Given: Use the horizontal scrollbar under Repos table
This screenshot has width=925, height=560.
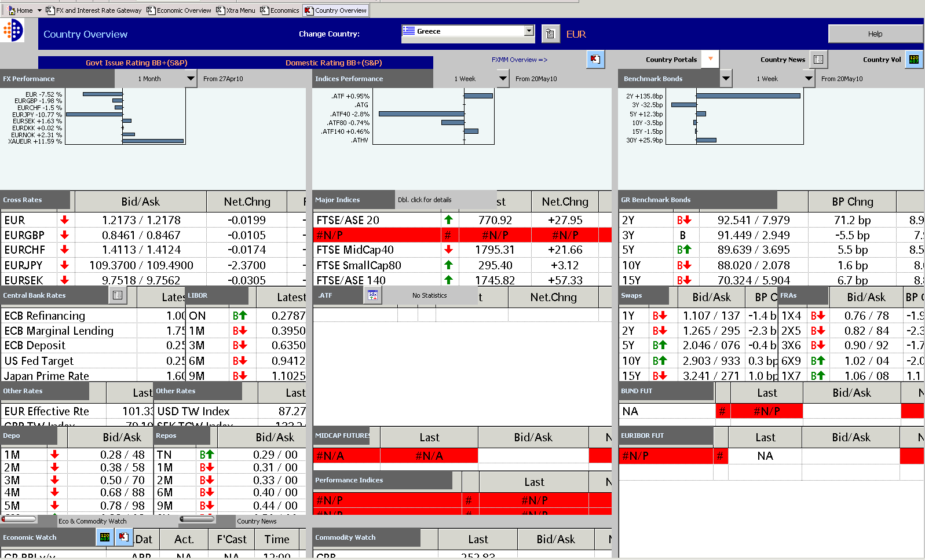Looking at the screenshot, I should click(x=198, y=519).
